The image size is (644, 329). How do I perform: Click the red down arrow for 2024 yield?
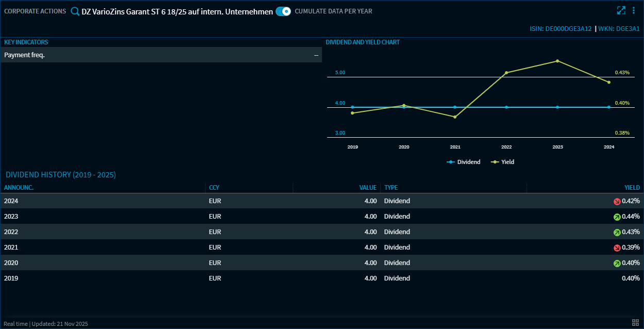[x=617, y=202]
